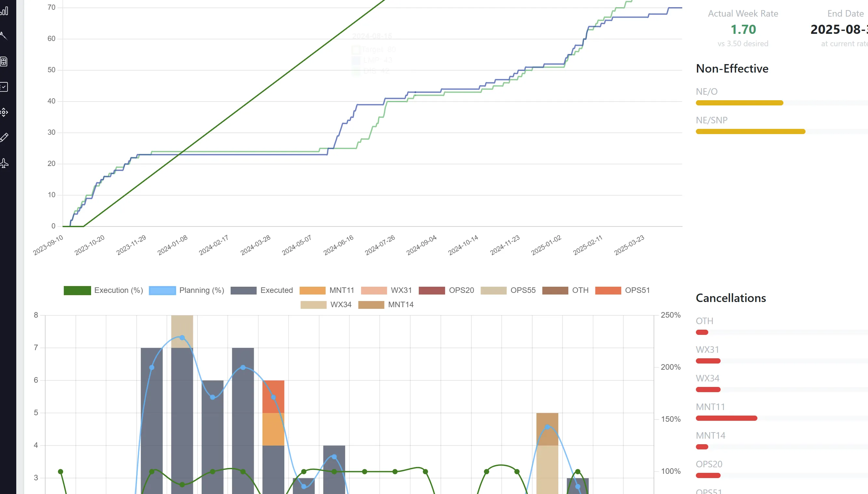Select the checklist icon in the sidebar
Viewport: 868px width, 494px height.
pyautogui.click(x=4, y=87)
